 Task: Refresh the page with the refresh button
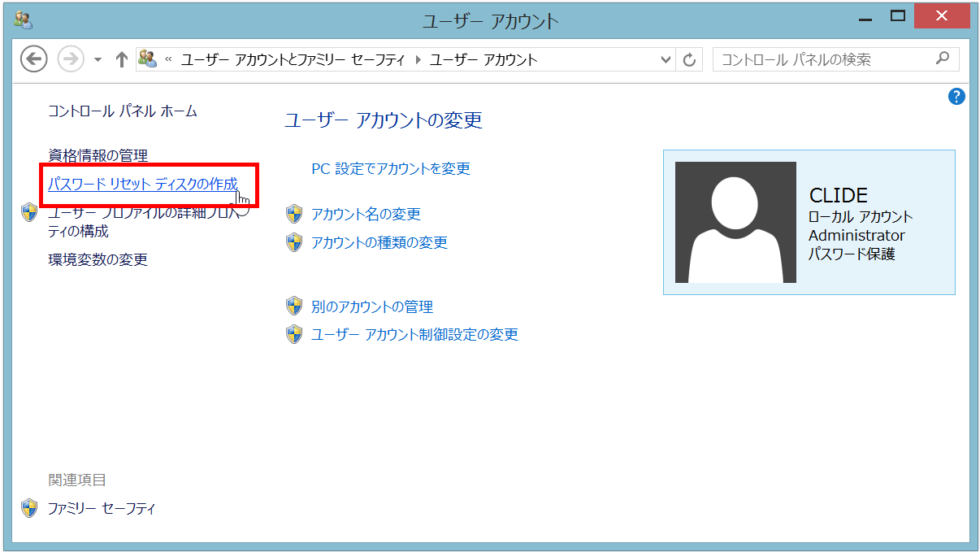coord(690,59)
